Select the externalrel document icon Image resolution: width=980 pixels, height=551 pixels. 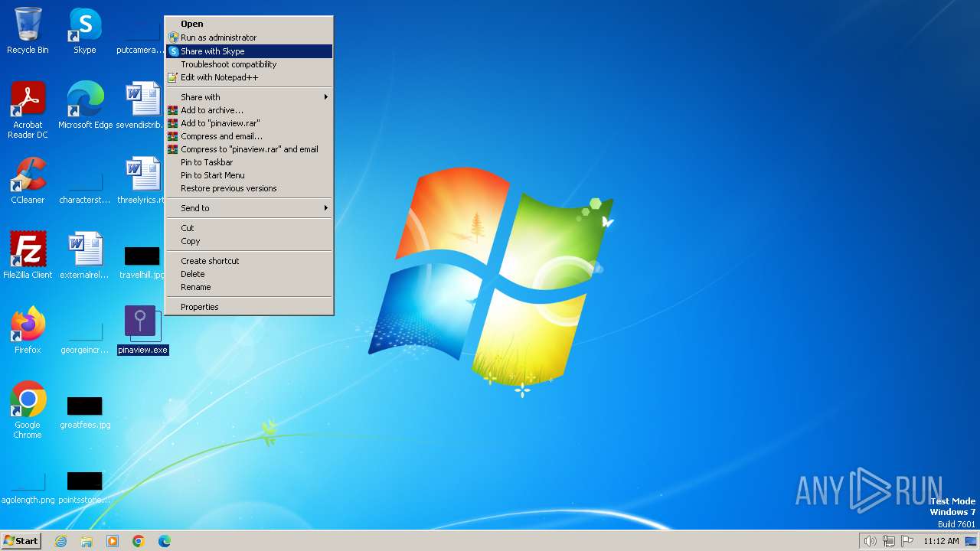pyautogui.click(x=85, y=256)
